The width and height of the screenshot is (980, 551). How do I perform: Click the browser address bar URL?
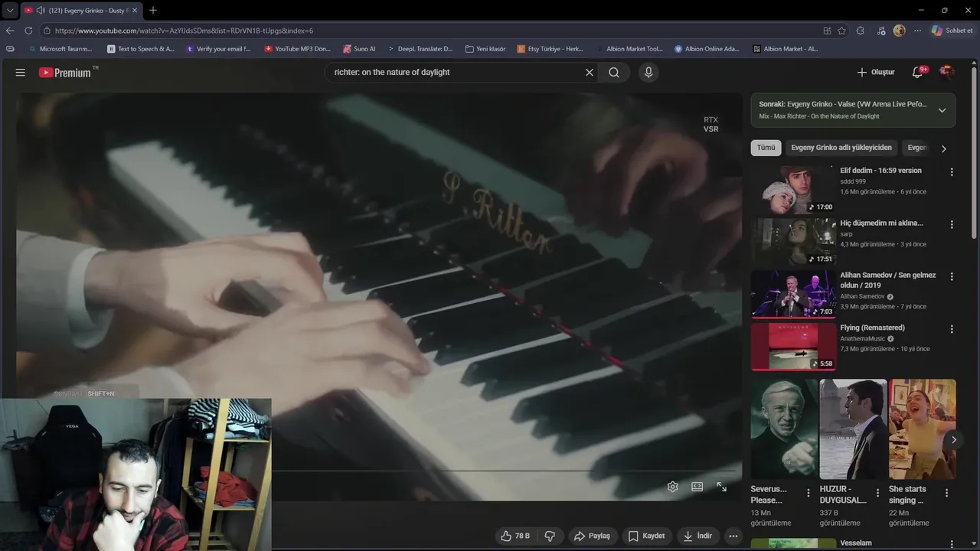[184, 31]
